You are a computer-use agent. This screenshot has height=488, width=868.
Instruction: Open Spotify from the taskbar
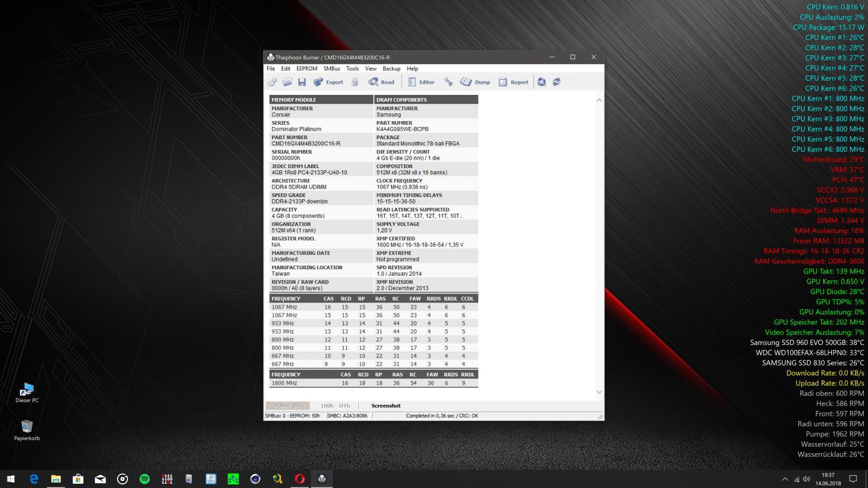pyautogui.click(x=144, y=479)
